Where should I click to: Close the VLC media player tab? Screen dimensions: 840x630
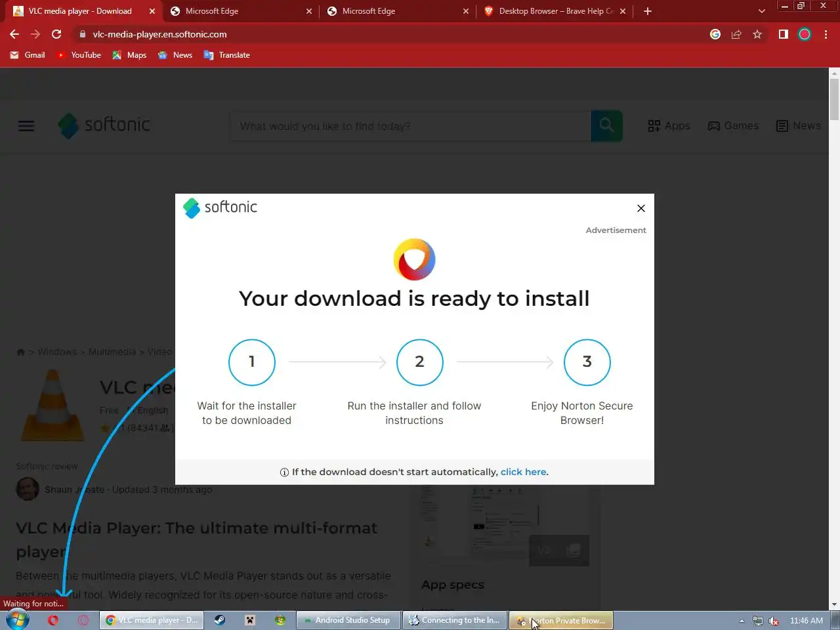coord(152,11)
